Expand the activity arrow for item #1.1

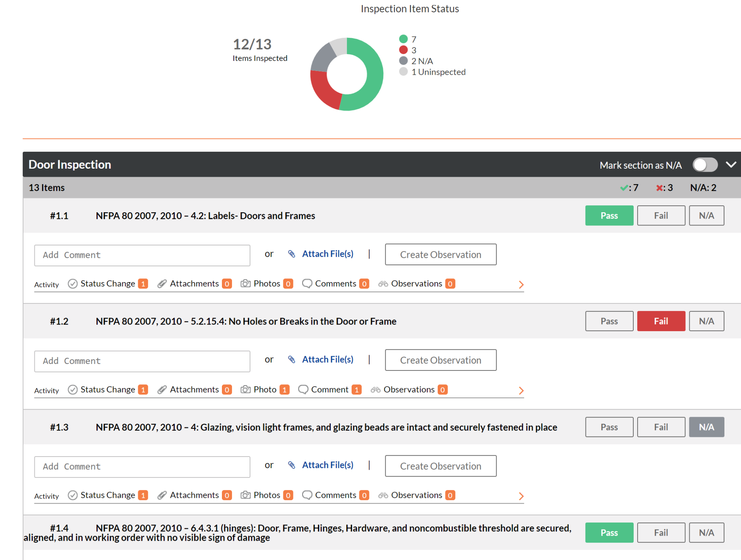(x=521, y=284)
